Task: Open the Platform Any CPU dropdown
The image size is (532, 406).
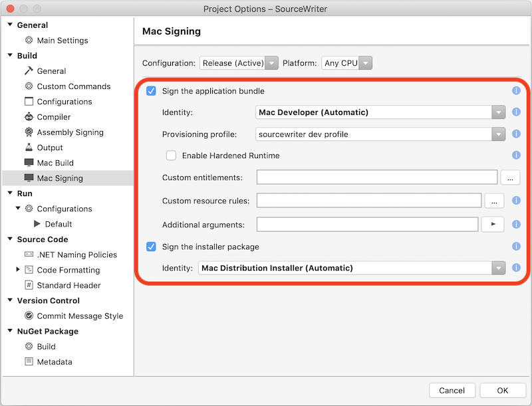Action: tap(346, 63)
